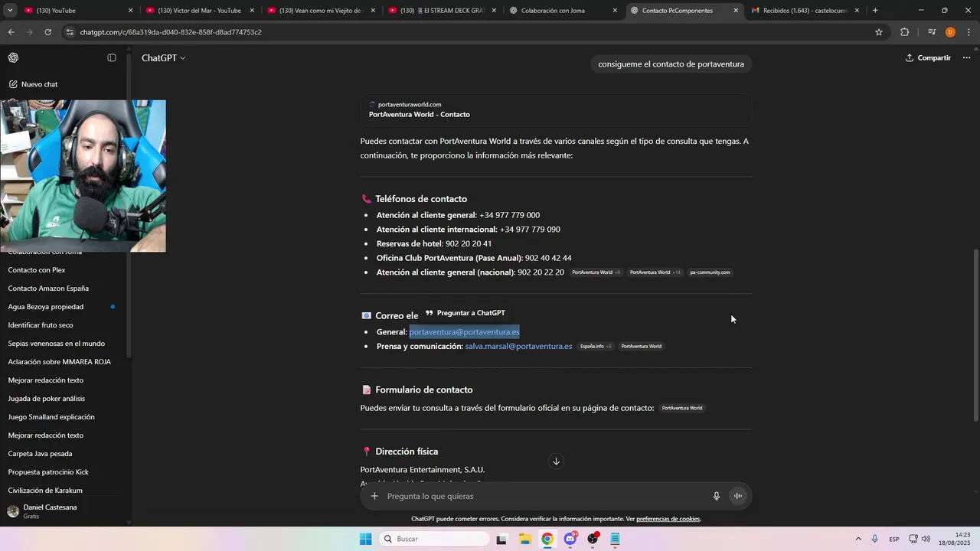Viewport: 980px width, 551px height.
Task: Click the portaventura@portaventura.es email link
Action: [464, 332]
